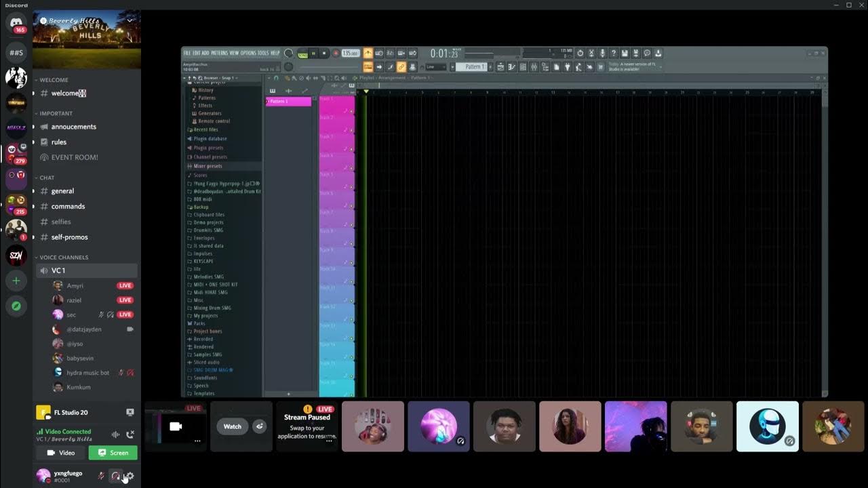
Task: Open the mixer icon in FL Studio toolbar
Action: (x=534, y=67)
